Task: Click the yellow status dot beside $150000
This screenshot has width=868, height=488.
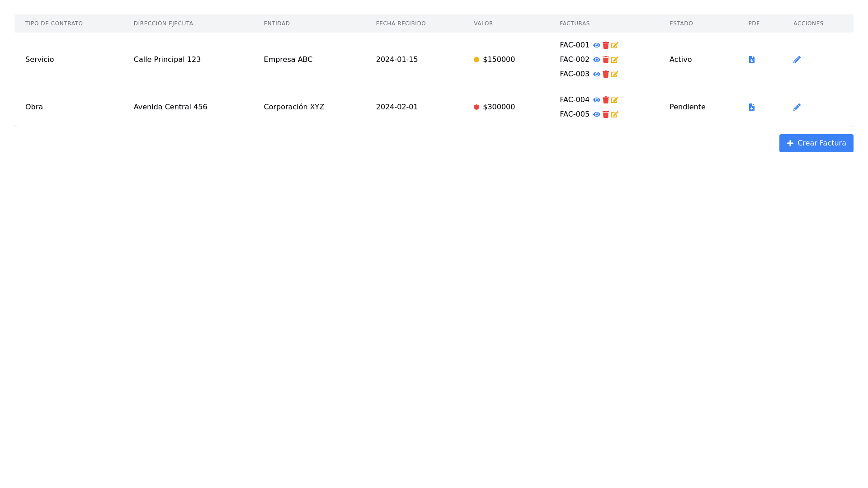Action: pyautogui.click(x=476, y=60)
